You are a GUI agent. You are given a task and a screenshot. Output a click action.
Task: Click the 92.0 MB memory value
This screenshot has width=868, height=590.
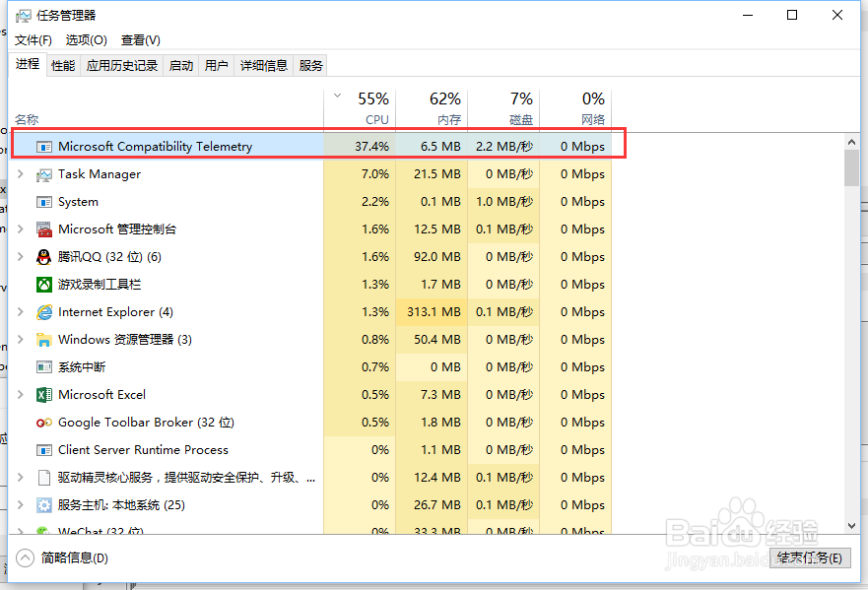pos(437,257)
